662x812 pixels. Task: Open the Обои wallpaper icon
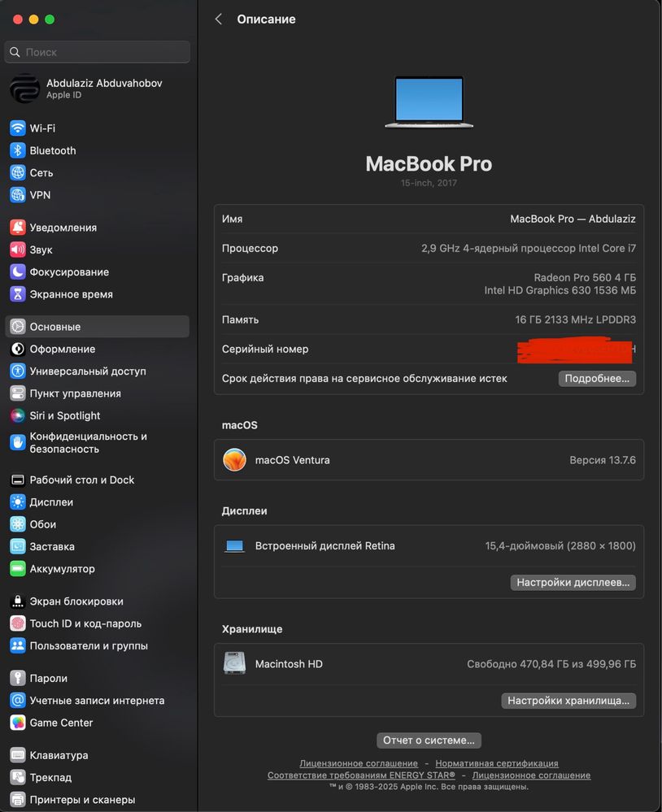click(x=18, y=524)
